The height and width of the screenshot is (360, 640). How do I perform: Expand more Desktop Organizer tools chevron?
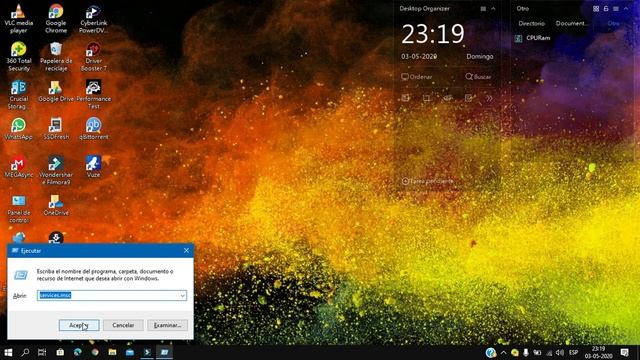click(489, 98)
